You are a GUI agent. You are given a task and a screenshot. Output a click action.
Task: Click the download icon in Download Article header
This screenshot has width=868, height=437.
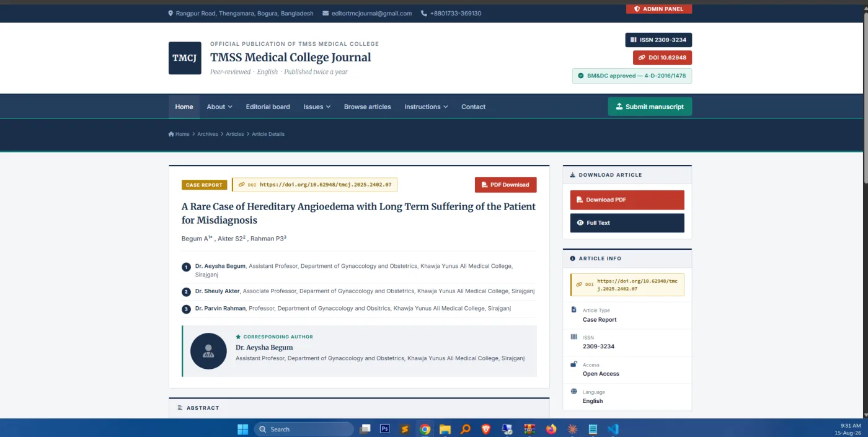pyautogui.click(x=573, y=175)
